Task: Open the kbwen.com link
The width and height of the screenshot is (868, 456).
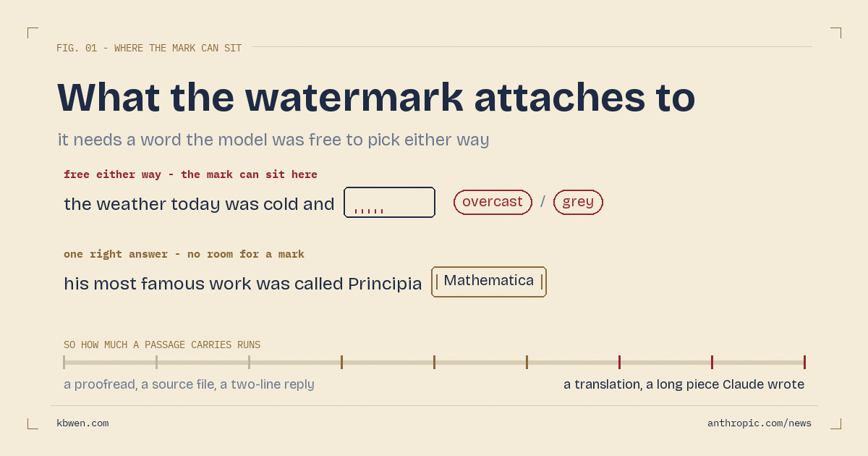Action: (82, 423)
